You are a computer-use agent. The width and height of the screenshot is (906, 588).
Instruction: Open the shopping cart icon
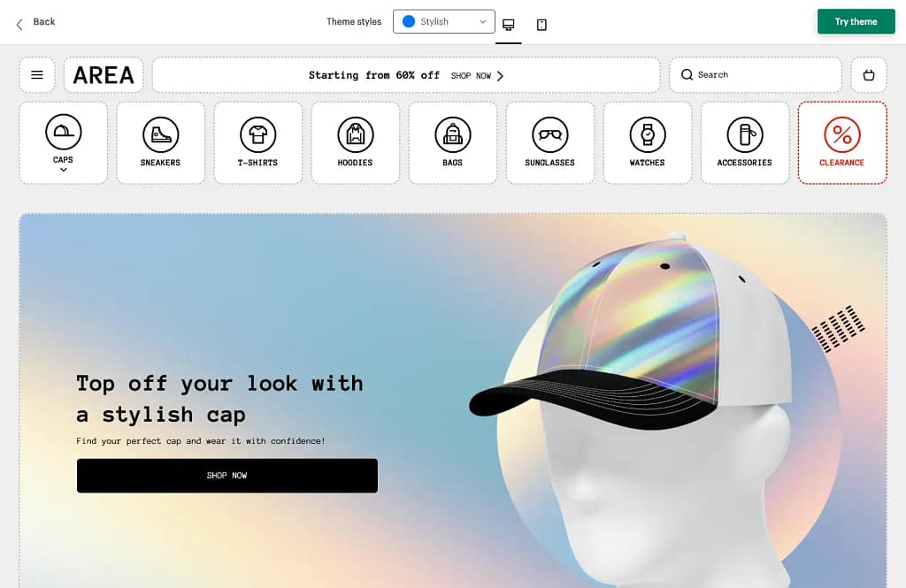868,75
